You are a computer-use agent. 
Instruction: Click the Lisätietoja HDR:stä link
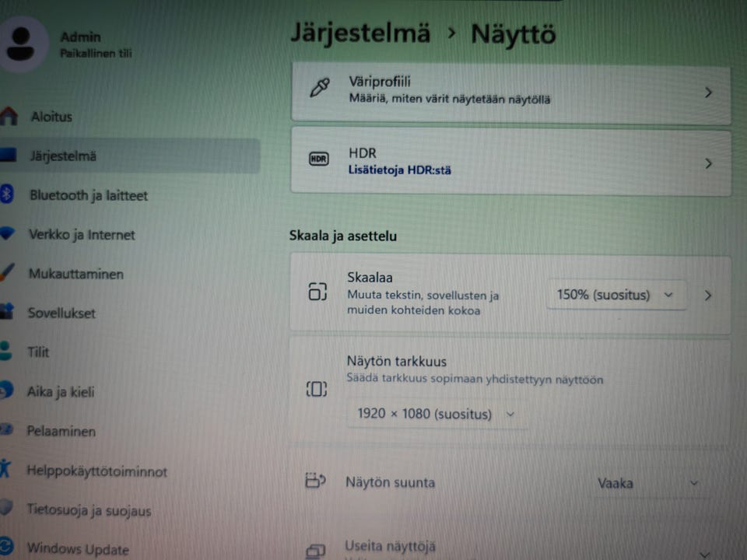(399, 170)
